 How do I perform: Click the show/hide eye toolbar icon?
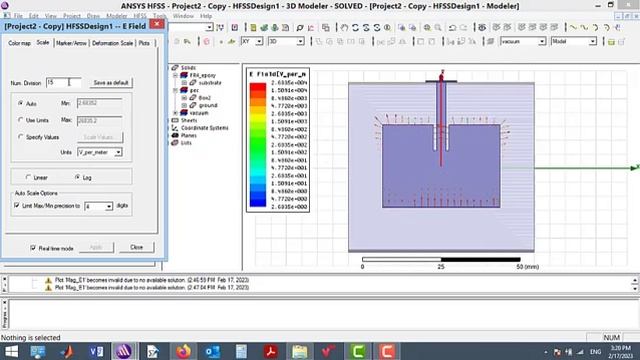click(482, 28)
